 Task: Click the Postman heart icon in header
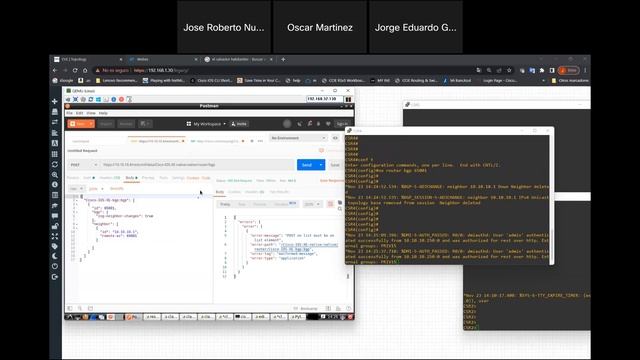tap(328, 124)
